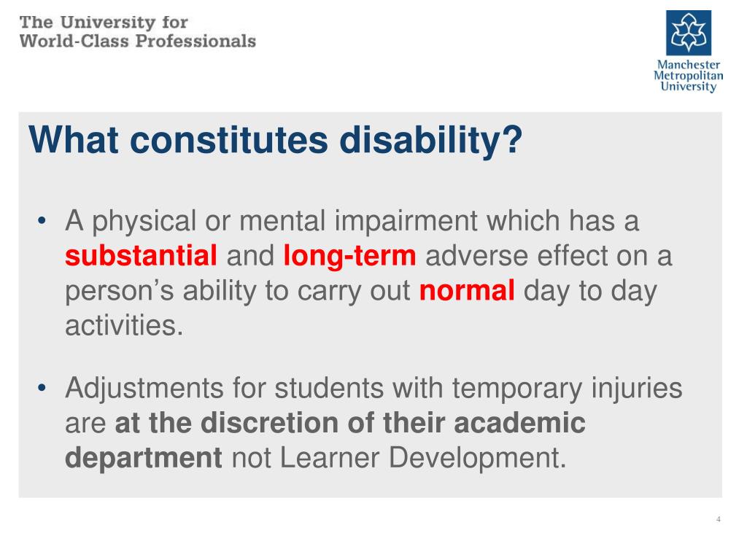Click the word 'activities.'

(124, 326)
